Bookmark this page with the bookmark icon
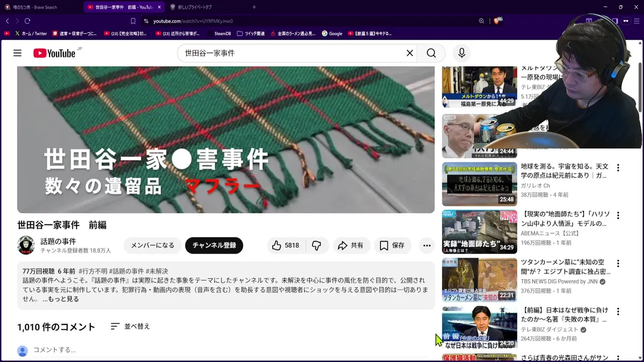The height and width of the screenshot is (362, 644). pyautogui.click(x=133, y=21)
